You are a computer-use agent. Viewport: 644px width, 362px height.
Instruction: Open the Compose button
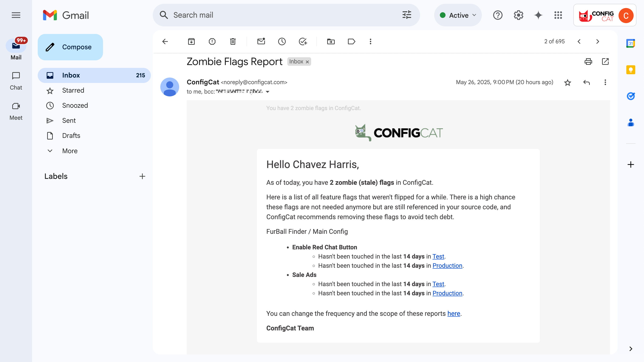tap(70, 47)
